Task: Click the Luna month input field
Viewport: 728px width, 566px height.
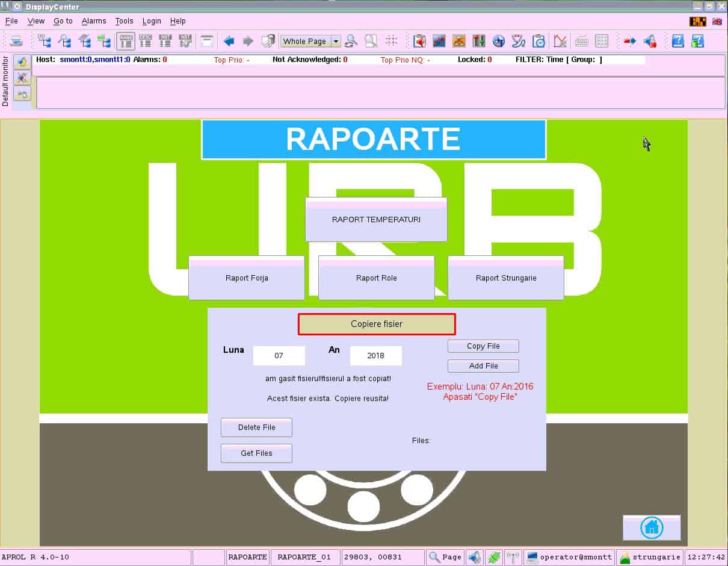Action: coord(279,356)
